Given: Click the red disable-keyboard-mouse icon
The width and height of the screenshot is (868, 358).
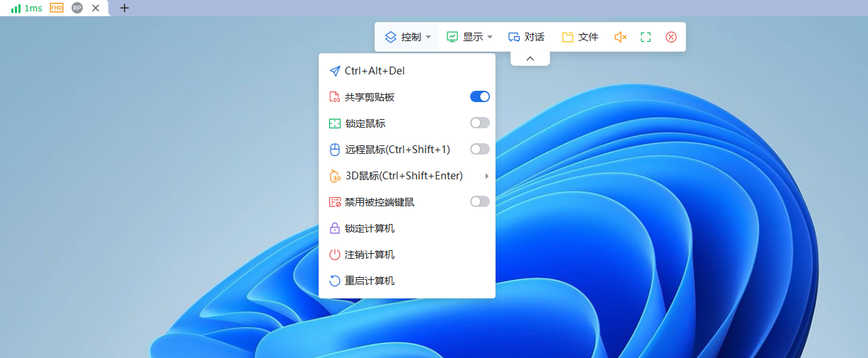Looking at the screenshot, I should 335,202.
